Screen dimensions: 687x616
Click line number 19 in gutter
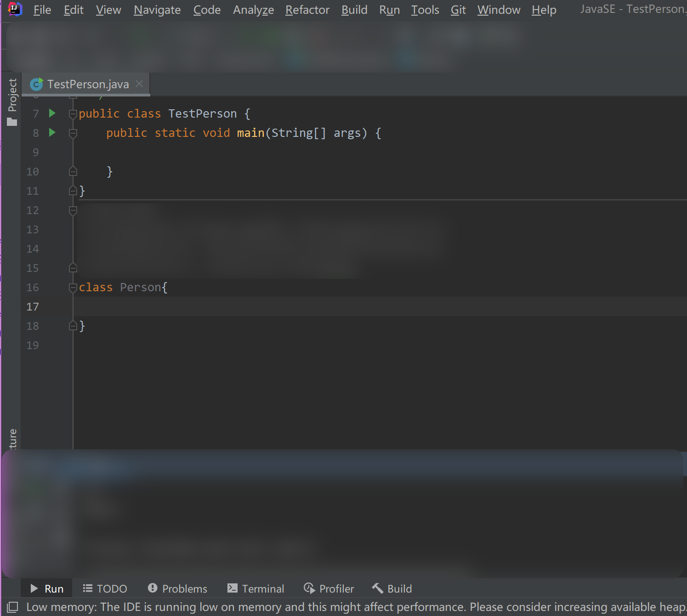pyautogui.click(x=33, y=345)
